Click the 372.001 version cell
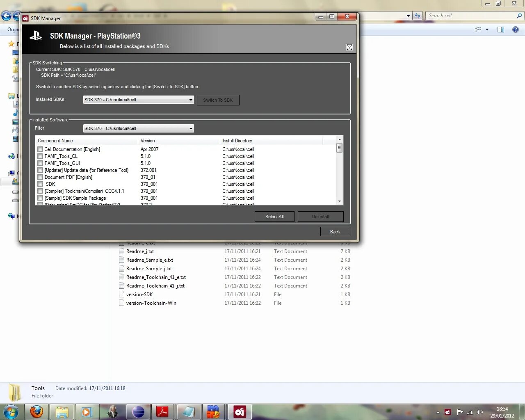The image size is (525, 420). coord(148,170)
